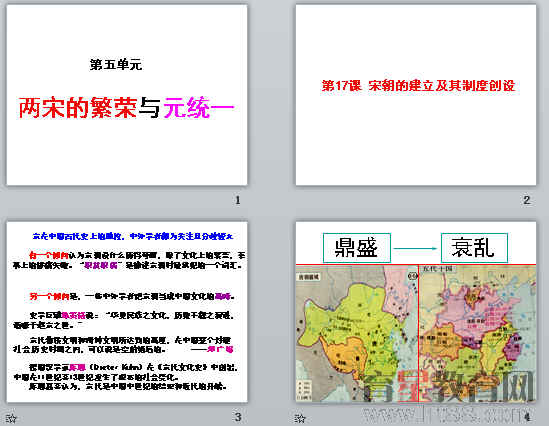Click the animation star icon under slide 4
Screen dimensions: 549x426
300,418
